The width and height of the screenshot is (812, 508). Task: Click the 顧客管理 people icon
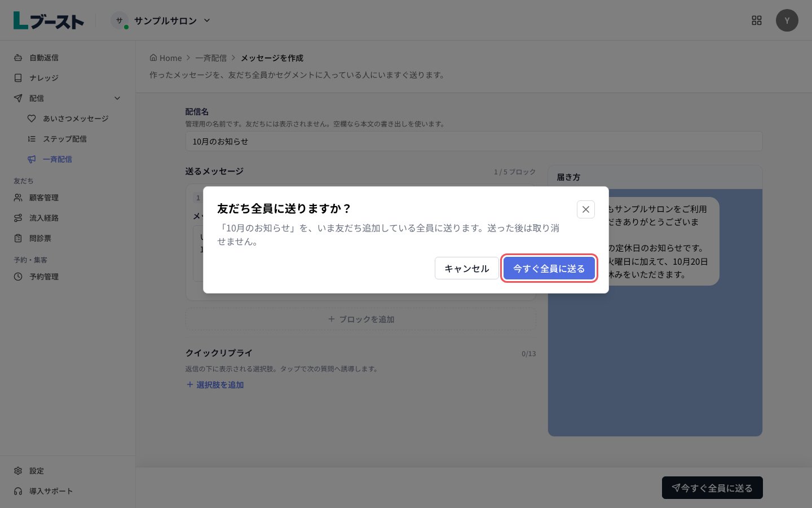point(18,198)
